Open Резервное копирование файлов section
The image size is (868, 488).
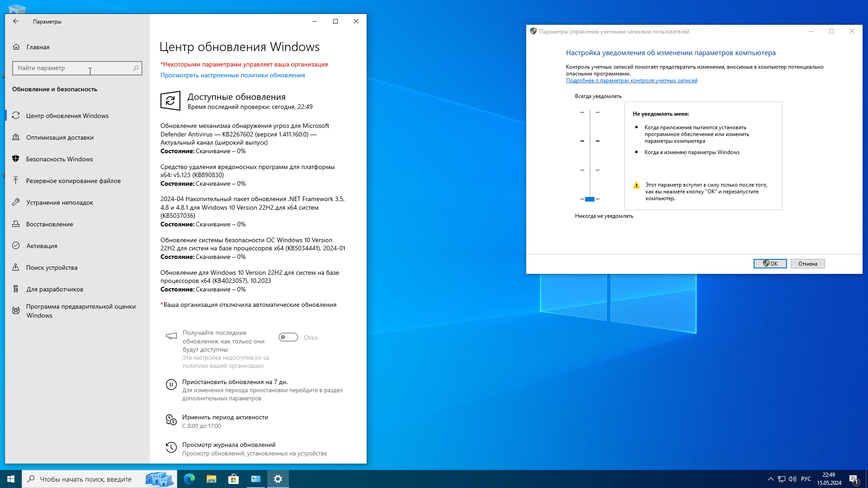(x=77, y=181)
